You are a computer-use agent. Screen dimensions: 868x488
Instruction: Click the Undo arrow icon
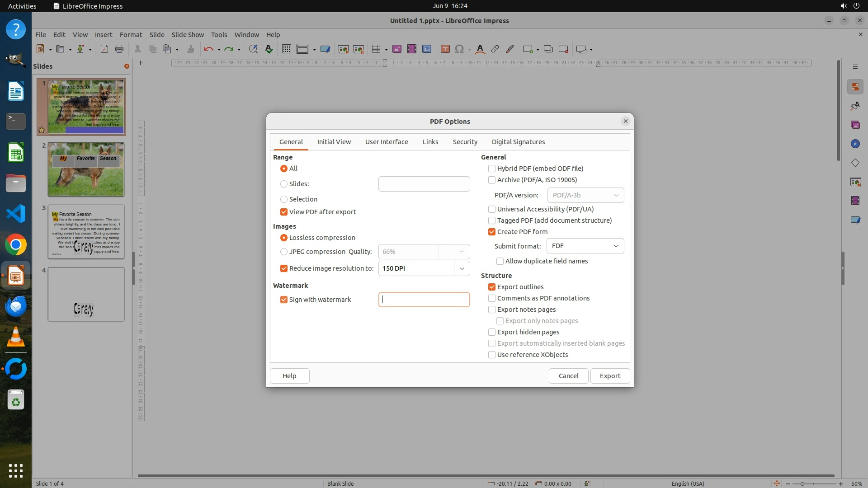[x=208, y=49]
